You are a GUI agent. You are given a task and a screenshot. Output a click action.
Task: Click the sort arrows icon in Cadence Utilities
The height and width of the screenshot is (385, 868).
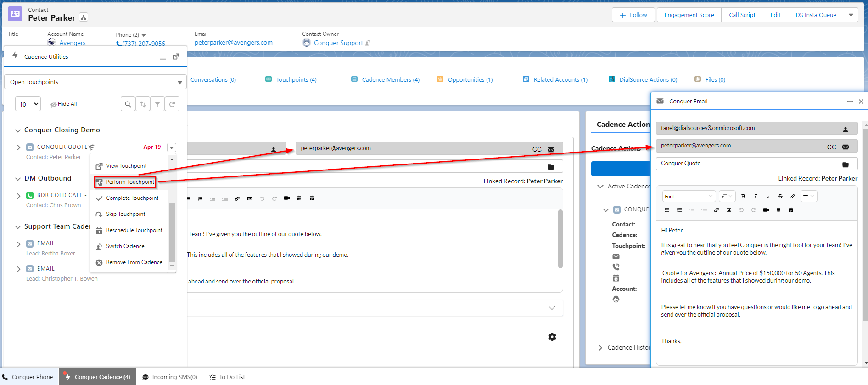143,104
